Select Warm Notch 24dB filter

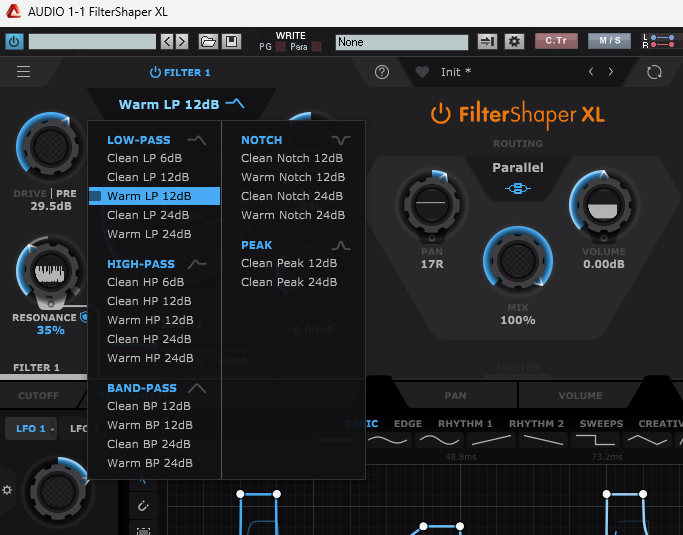293,215
